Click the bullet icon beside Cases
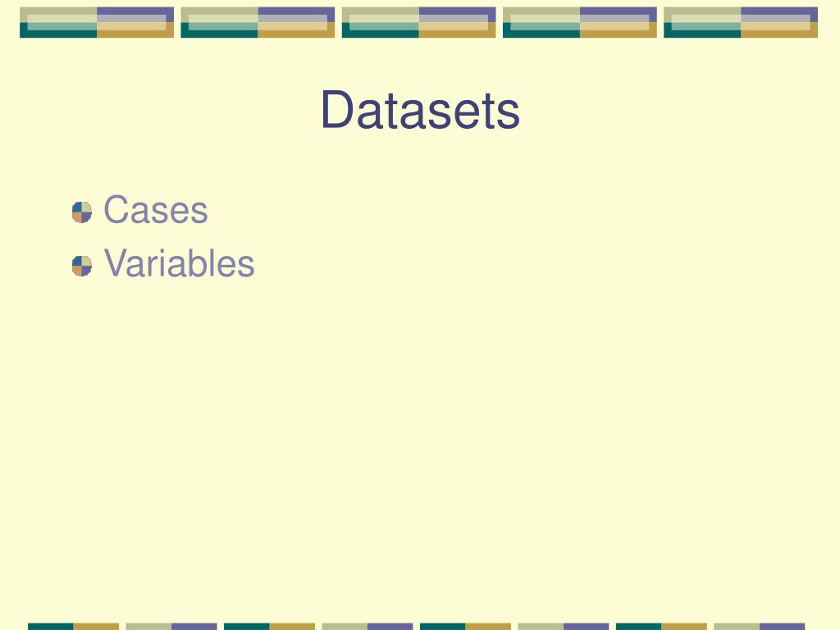Image resolution: width=840 pixels, height=630 pixels. coord(82,212)
